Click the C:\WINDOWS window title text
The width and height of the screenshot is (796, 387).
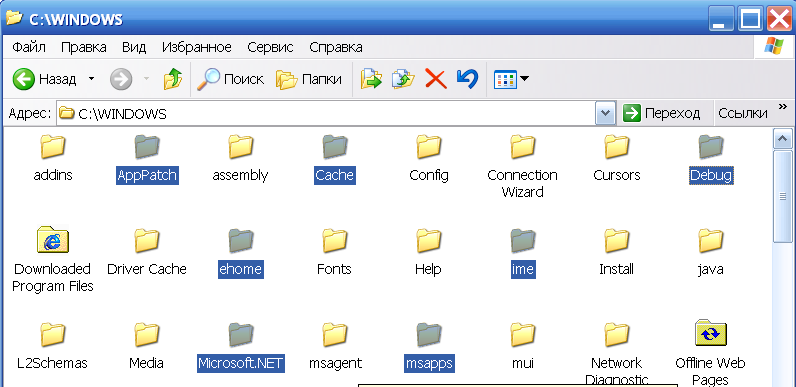(76, 19)
